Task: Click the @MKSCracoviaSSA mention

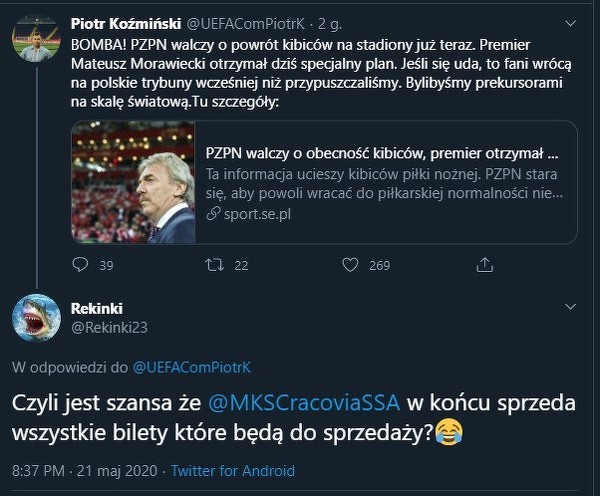Action: pos(304,403)
